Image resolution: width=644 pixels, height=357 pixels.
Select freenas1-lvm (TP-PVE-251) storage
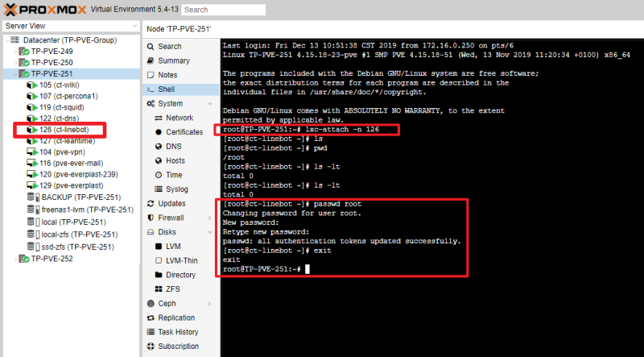point(88,210)
